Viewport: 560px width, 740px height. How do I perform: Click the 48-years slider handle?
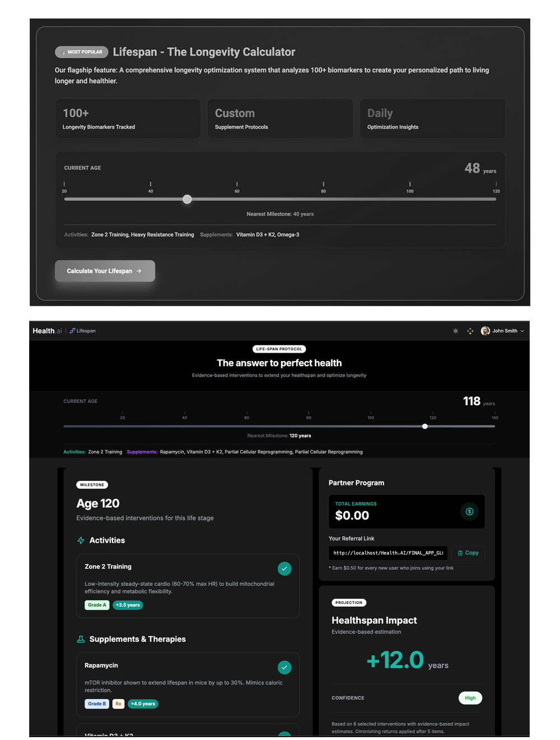click(x=187, y=199)
